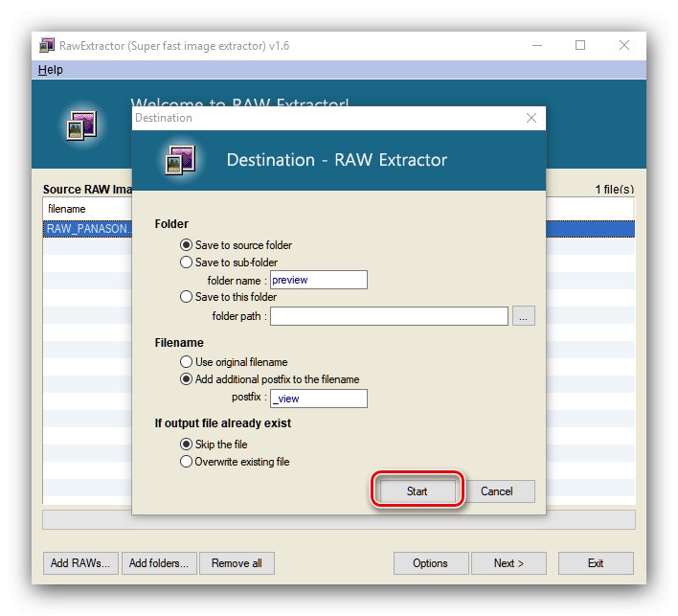
Task: Select Save to source folder
Action: [x=236, y=245]
